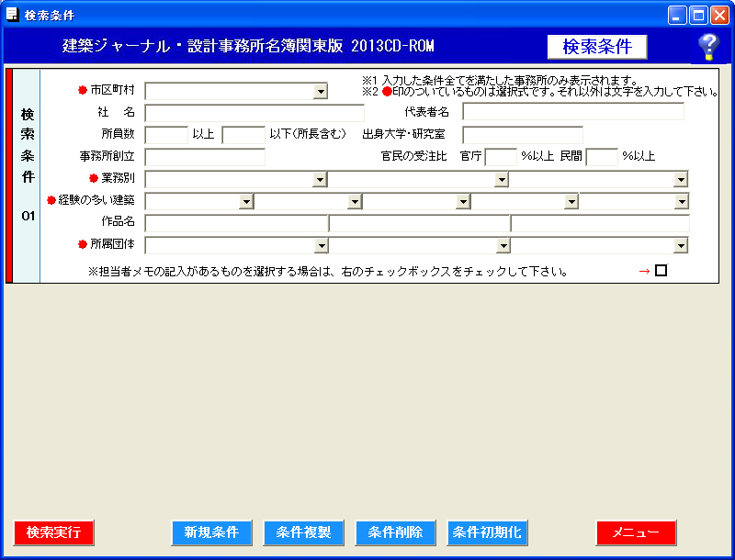Click the 所員数 以上 minimum field
Screen dimensions: 735x560
click(x=166, y=135)
